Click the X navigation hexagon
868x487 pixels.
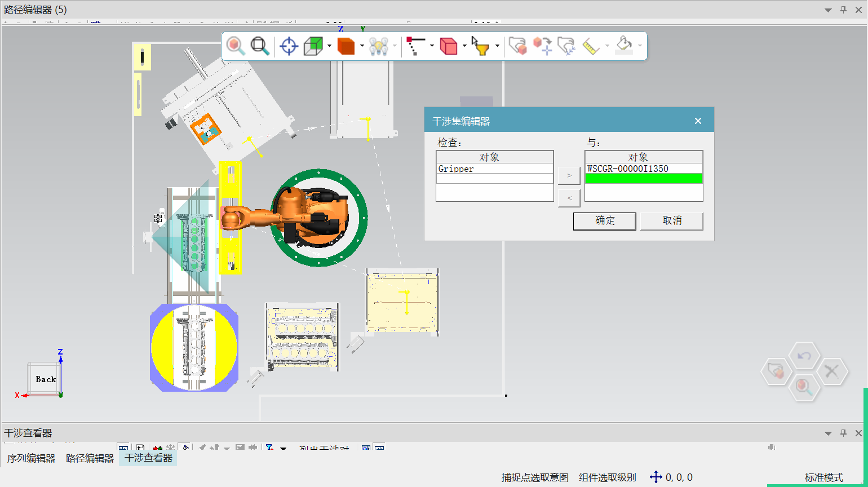[832, 371]
